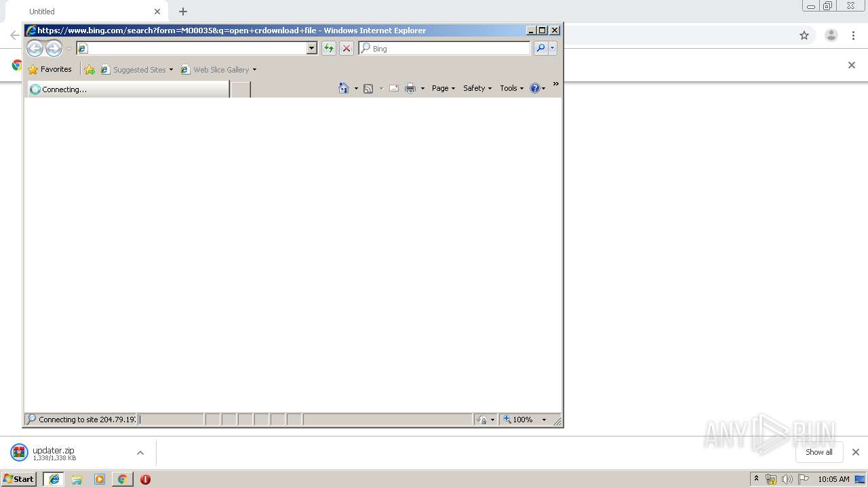868x488 pixels.
Task: Open Web Slice Gallery link
Action: point(215,69)
